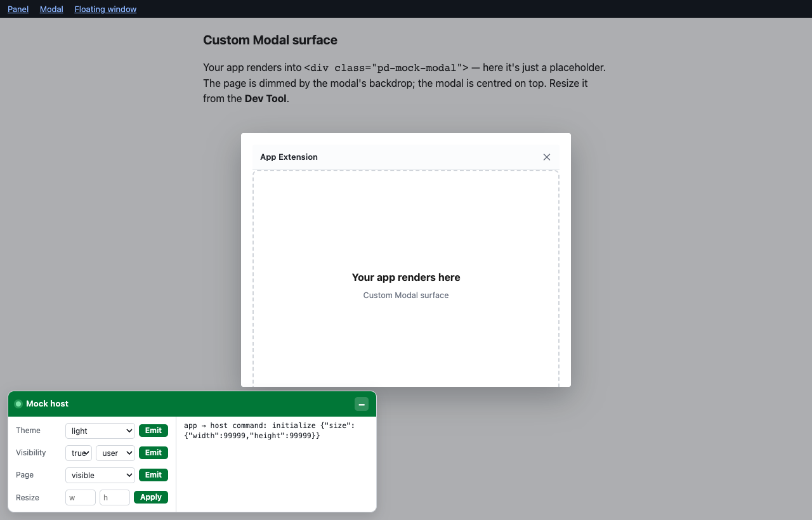The image size is (812, 520).
Task: Minimize the Mock host dev tool
Action: tap(362, 404)
